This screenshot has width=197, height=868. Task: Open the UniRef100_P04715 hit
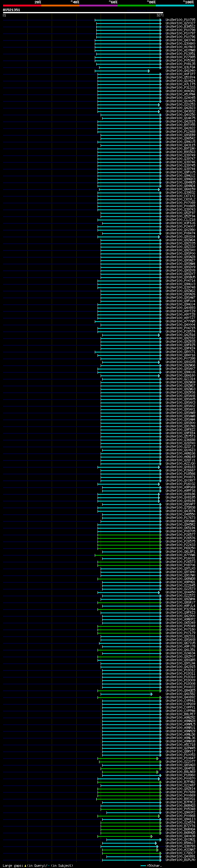(180, 328)
